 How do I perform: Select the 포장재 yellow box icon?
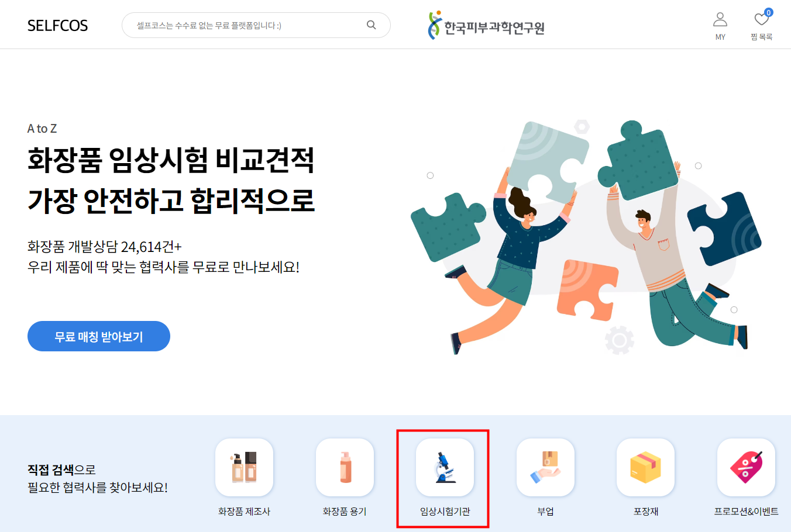(645, 467)
